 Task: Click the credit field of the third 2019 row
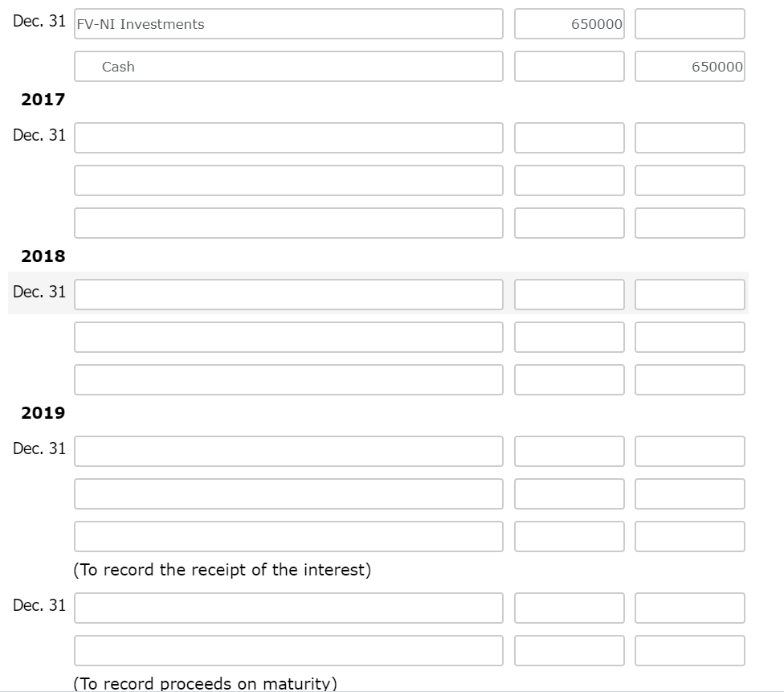[689, 535]
